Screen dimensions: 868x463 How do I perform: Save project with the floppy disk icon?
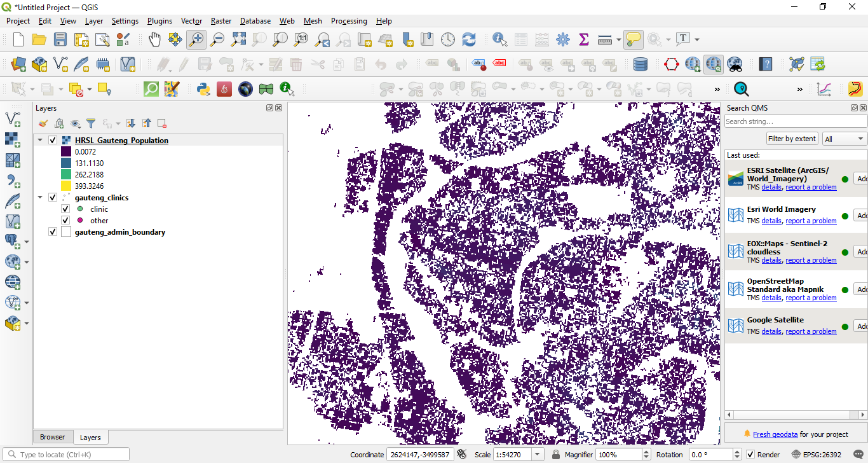point(60,39)
